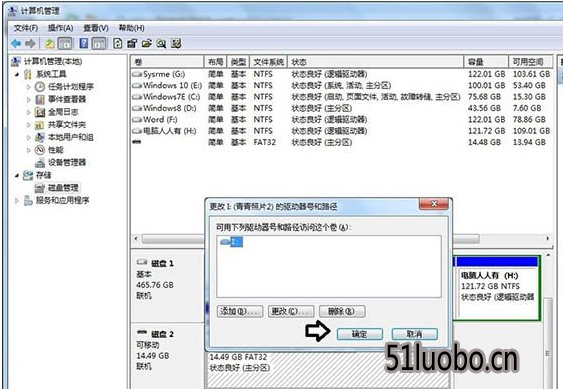Click the 更改(C)... button
The image size is (563, 389).
point(291,311)
